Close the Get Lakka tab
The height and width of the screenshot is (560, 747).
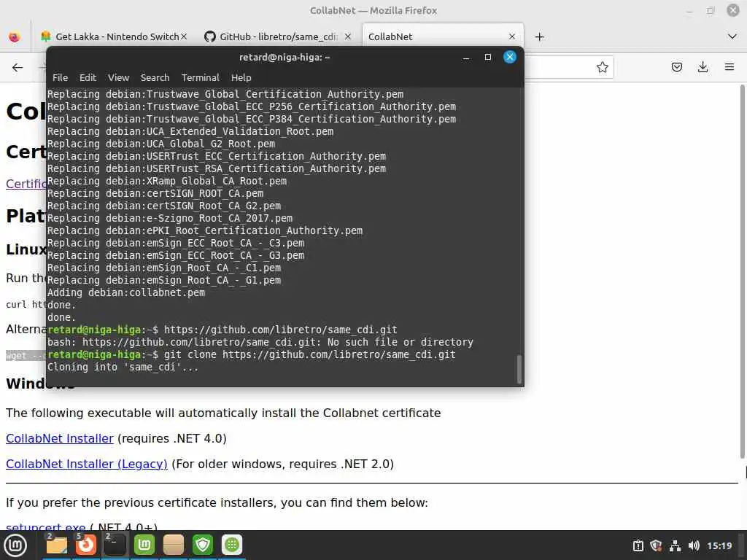tap(184, 36)
